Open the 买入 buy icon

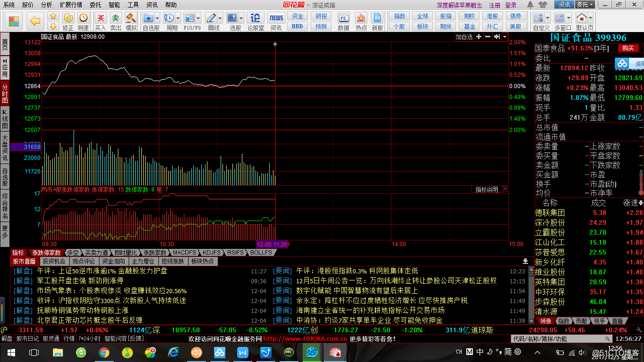point(100,18)
